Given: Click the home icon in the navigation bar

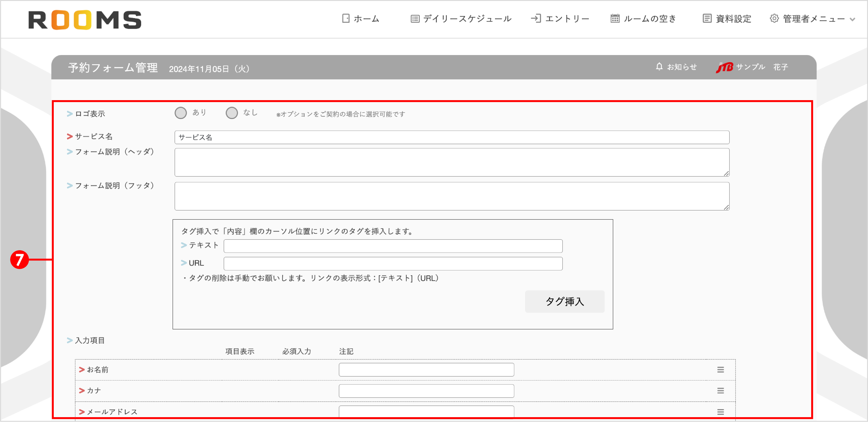Looking at the screenshot, I should point(345,19).
